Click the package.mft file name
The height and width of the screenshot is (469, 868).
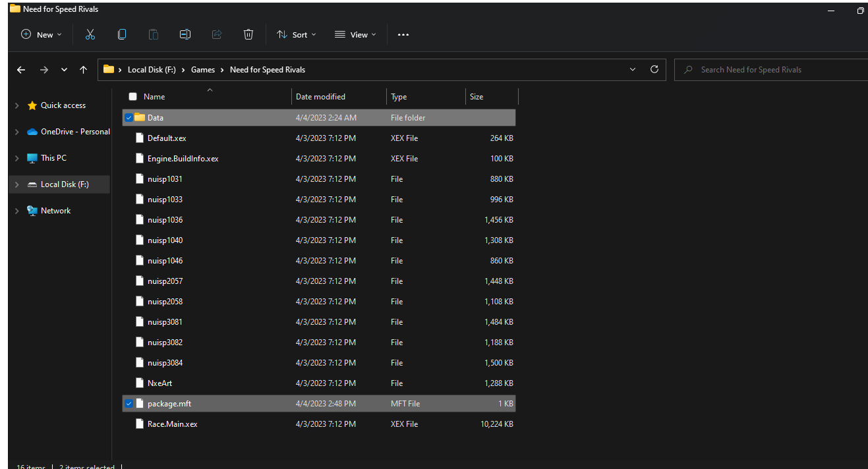pos(169,404)
